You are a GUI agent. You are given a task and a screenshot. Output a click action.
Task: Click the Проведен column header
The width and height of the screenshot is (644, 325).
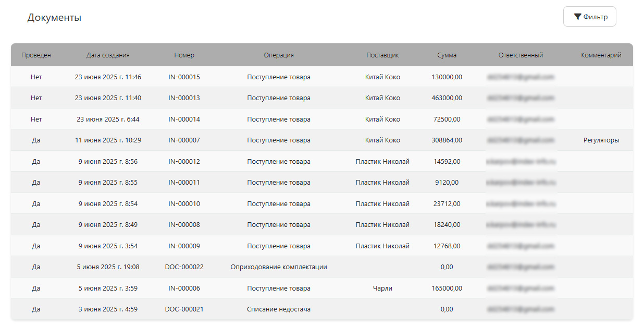tap(36, 55)
